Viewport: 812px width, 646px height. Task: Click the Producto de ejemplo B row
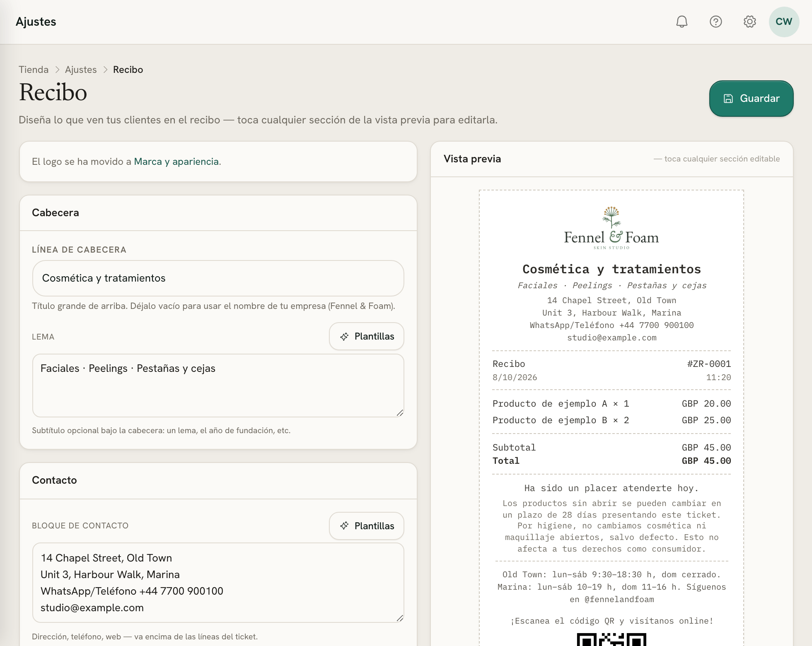(x=611, y=420)
